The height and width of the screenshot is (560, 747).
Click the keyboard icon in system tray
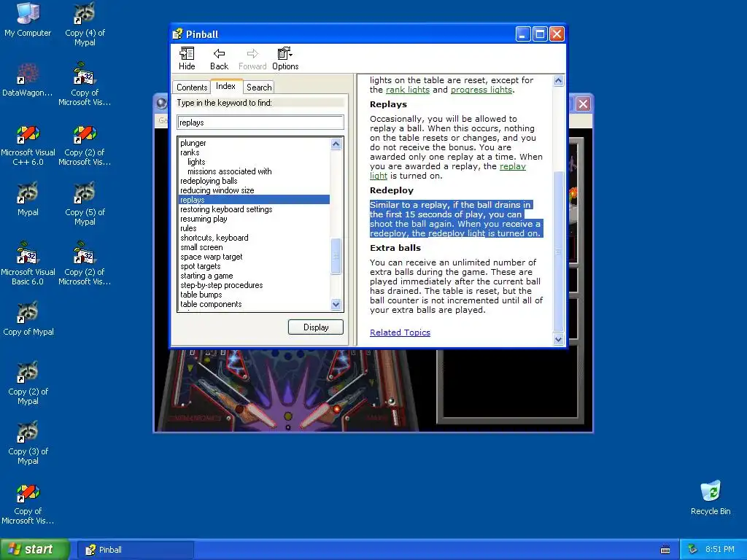(665, 550)
